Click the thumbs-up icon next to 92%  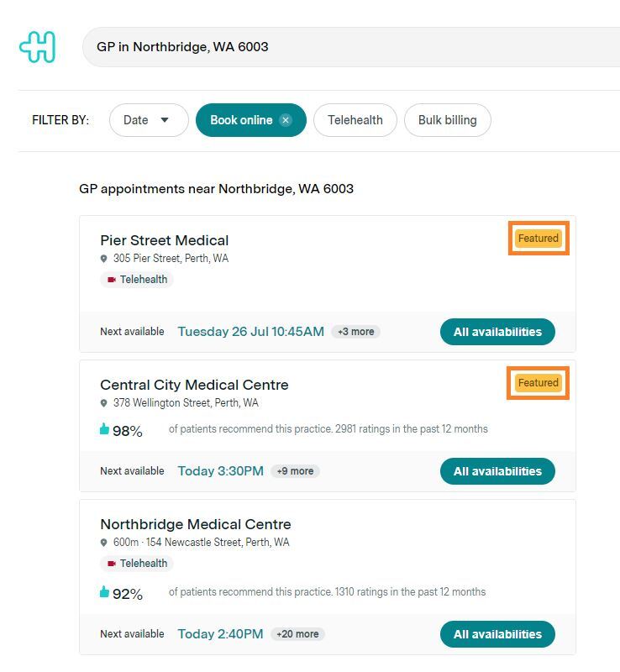coord(105,592)
